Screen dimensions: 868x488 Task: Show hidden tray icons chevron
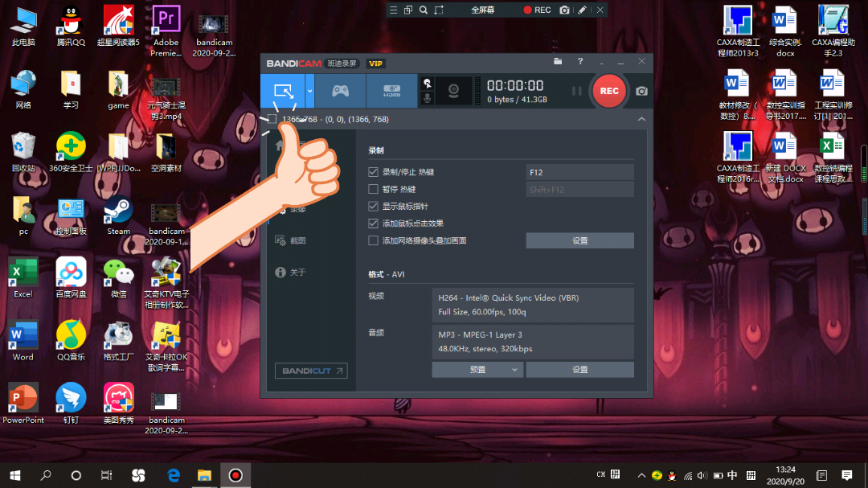pos(641,475)
